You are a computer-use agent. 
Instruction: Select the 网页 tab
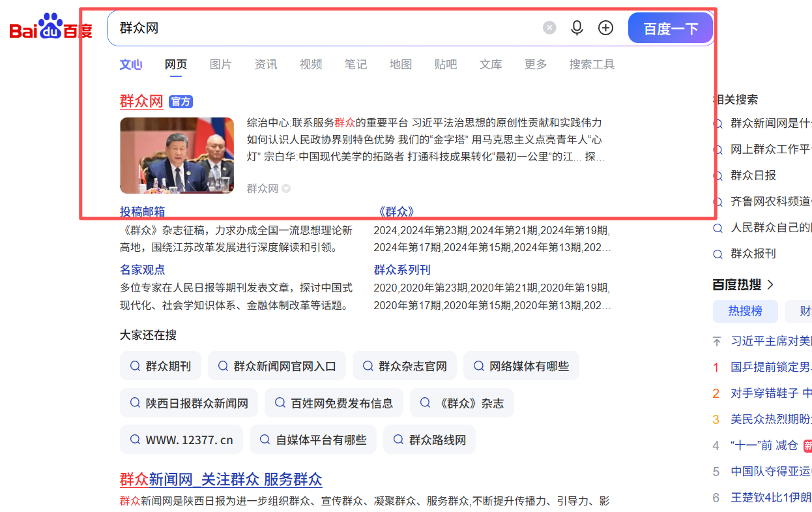point(176,65)
